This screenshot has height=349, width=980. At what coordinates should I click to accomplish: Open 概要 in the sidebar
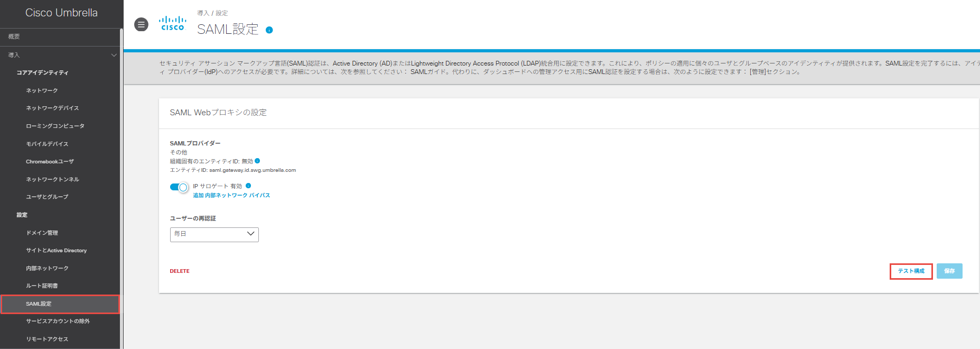click(14, 36)
